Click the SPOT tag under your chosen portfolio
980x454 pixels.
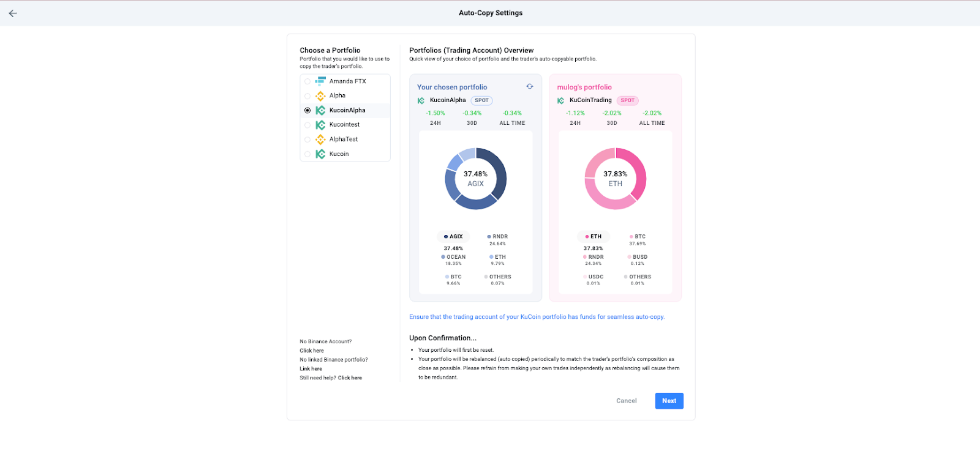coord(482,100)
